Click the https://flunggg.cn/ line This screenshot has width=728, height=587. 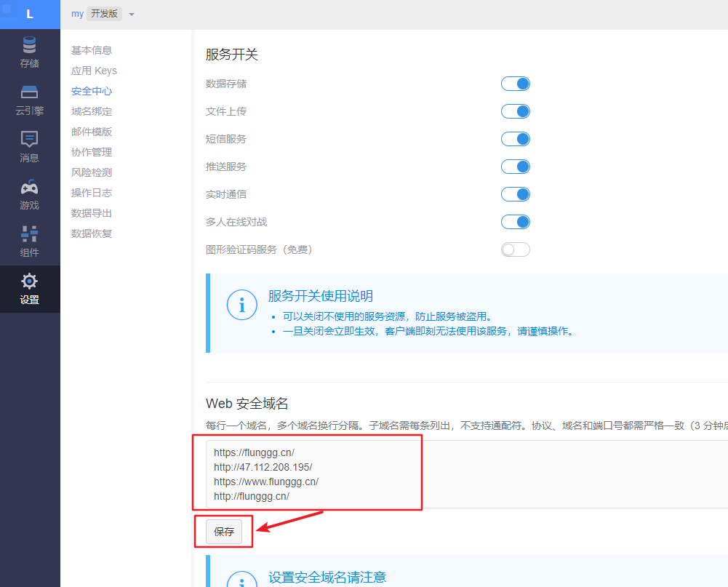click(x=254, y=452)
